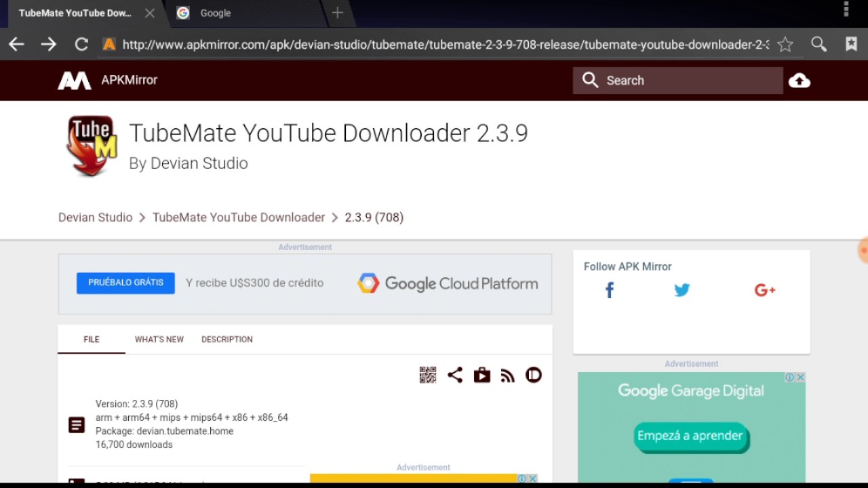
Task: Show the QR code icon
Action: point(428,375)
